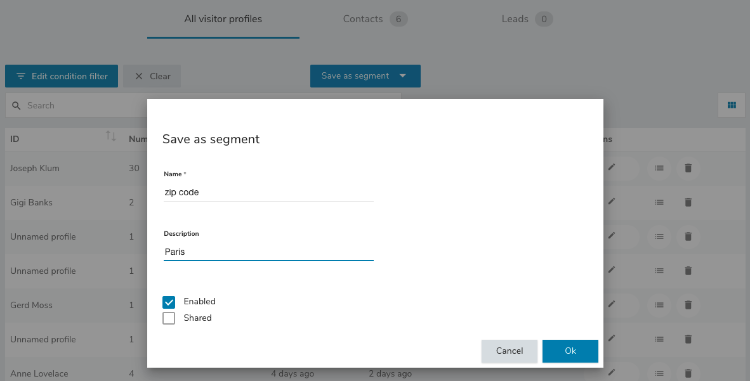750x381 pixels.
Task: Cancel the Save as segment dialog
Action: pyautogui.click(x=509, y=351)
